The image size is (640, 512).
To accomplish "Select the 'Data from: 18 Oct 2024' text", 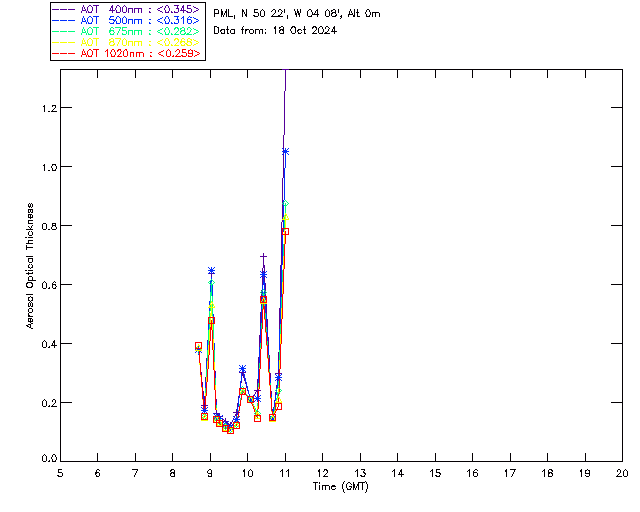I will point(275,31).
